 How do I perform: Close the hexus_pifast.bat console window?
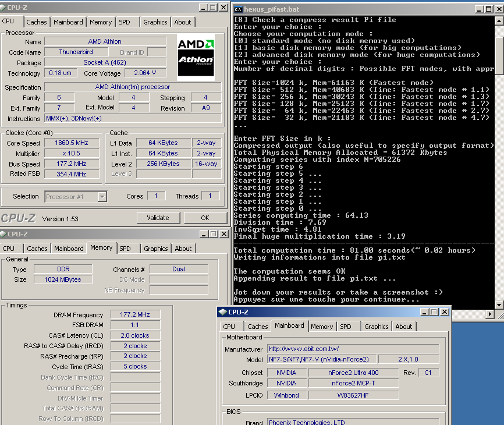point(499,9)
